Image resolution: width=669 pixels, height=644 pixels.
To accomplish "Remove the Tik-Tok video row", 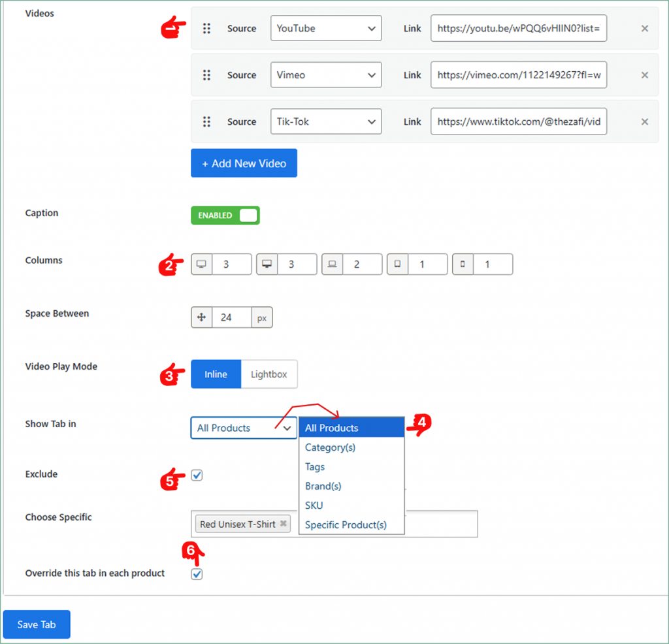I will tap(644, 121).
